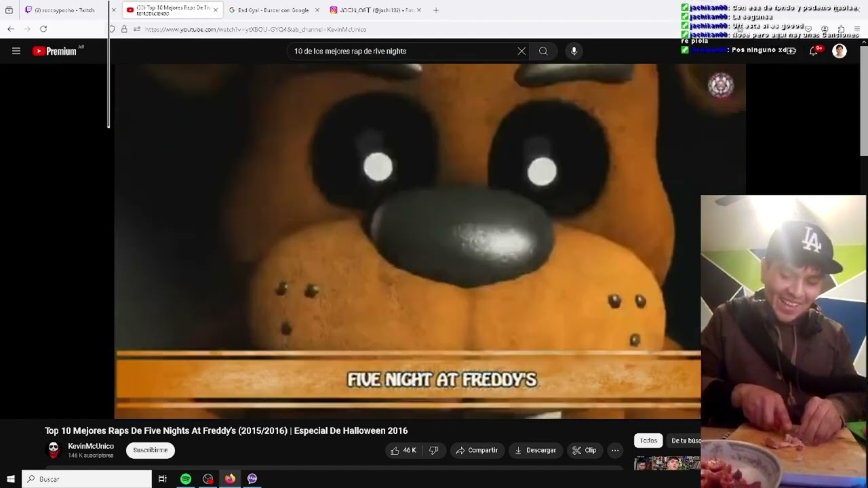The width and height of the screenshot is (868, 488).
Task: Open Task View on the taskbar
Action: (x=163, y=479)
